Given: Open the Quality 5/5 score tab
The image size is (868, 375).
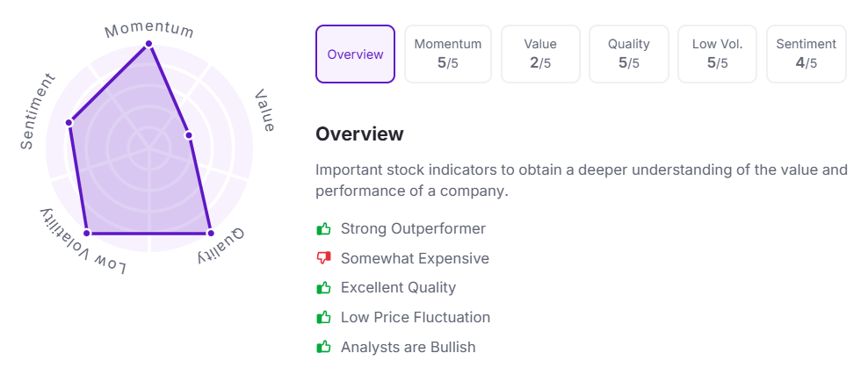Looking at the screenshot, I should tap(629, 54).
